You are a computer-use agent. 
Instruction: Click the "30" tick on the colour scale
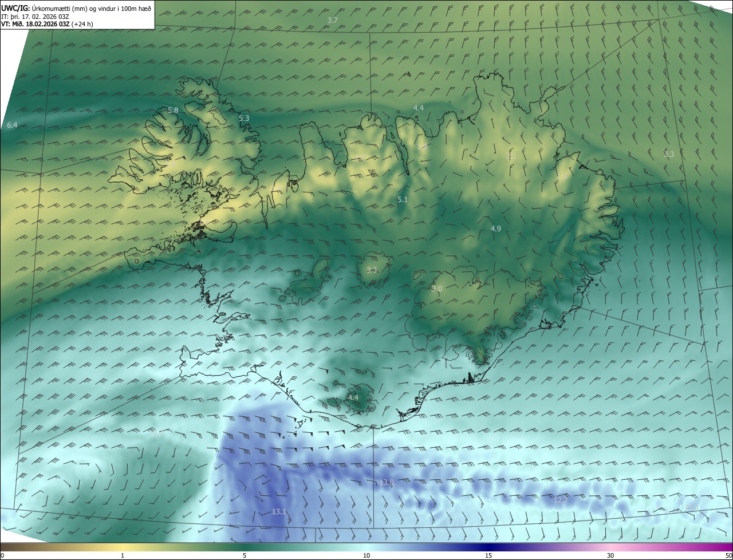(x=610, y=555)
